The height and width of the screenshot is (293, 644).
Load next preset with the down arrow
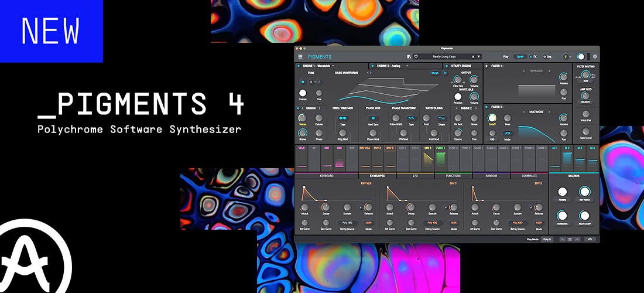pyautogui.click(x=478, y=57)
